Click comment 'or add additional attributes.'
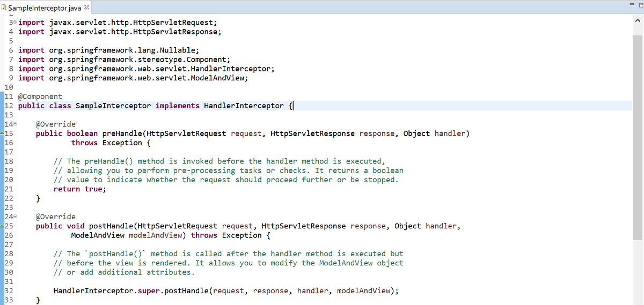This screenshot has height=305, width=644. click(124, 272)
